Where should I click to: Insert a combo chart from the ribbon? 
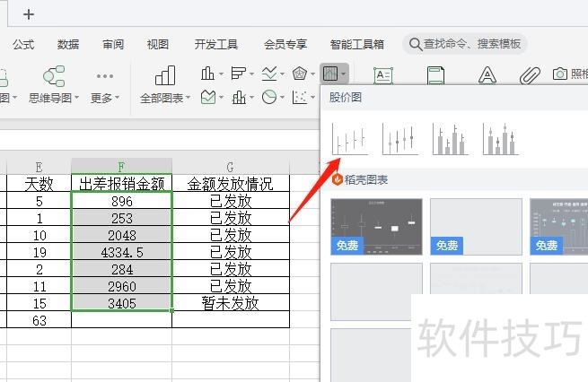[x=242, y=98]
